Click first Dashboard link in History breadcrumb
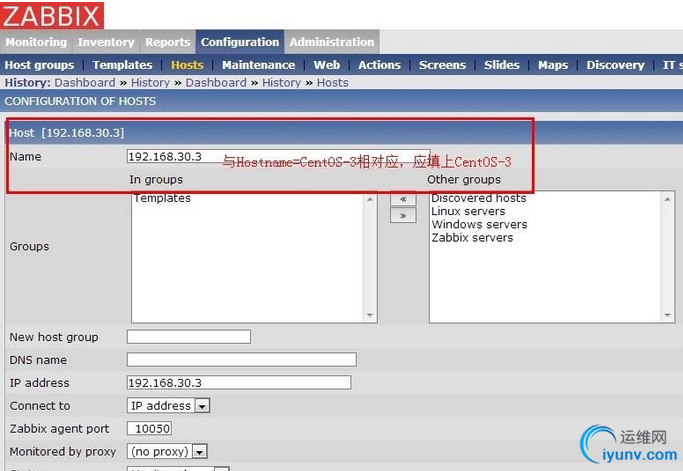The height and width of the screenshot is (471, 683). pyautogui.click(x=85, y=83)
